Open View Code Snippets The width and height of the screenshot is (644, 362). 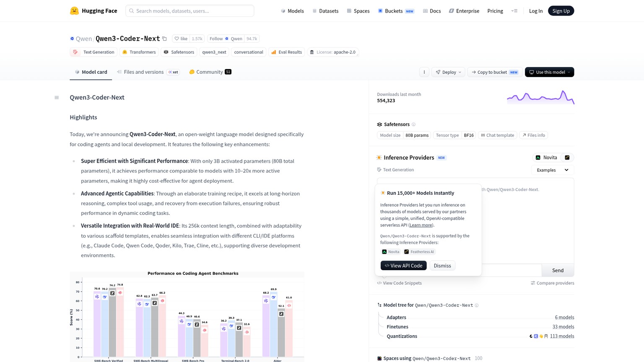tap(400, 283)
